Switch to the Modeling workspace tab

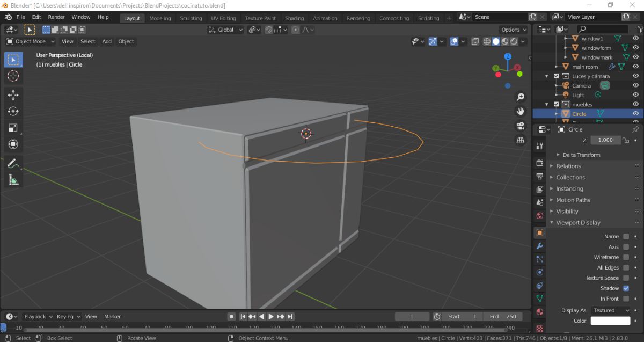click(160, 18)
